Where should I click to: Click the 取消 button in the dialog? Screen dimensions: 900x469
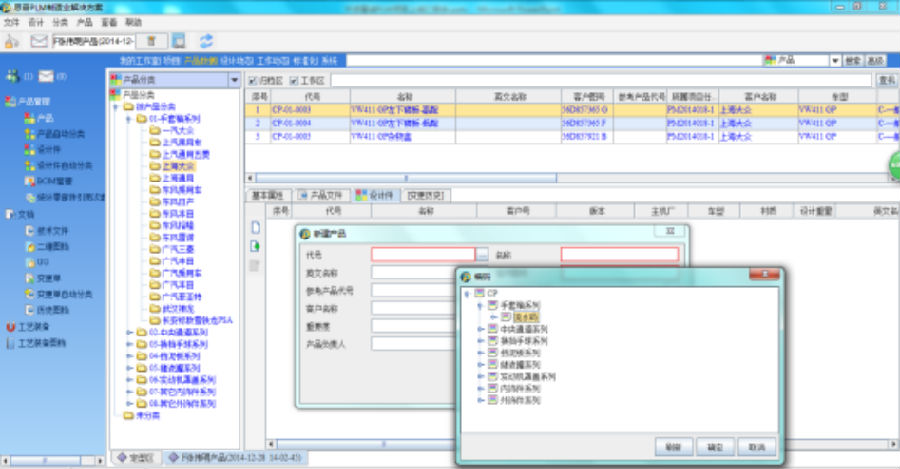tap(757, 447)
